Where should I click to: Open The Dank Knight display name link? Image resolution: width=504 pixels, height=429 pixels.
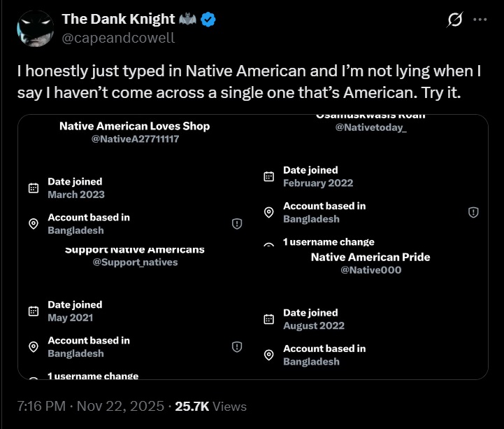point(117,20)
